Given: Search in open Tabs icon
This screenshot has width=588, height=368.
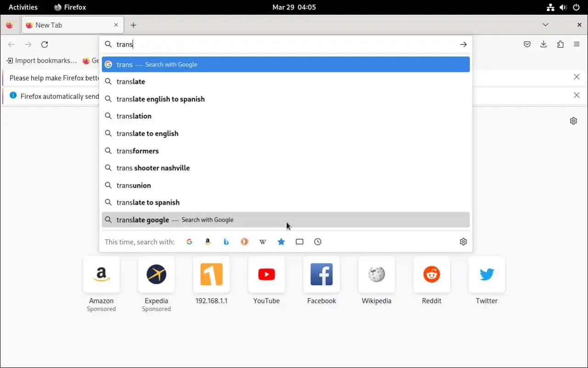Looking at the screenshot, I should tap(300, 241).
